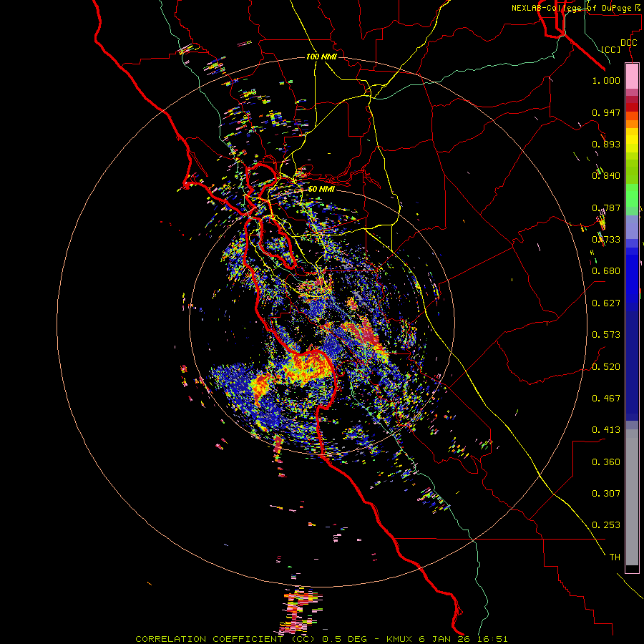The image size is (644, 644).
Task: Click the KMUX station identifier
Action: tap(399, 639)
